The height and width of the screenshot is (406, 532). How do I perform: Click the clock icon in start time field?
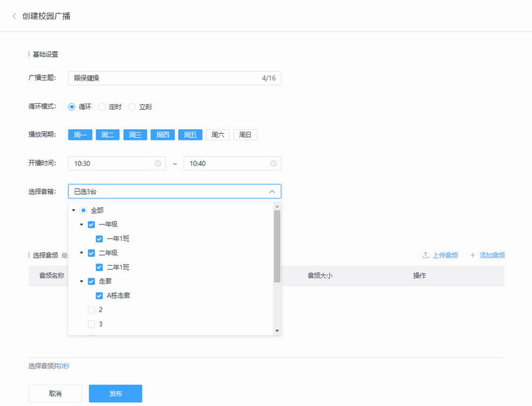158,164
